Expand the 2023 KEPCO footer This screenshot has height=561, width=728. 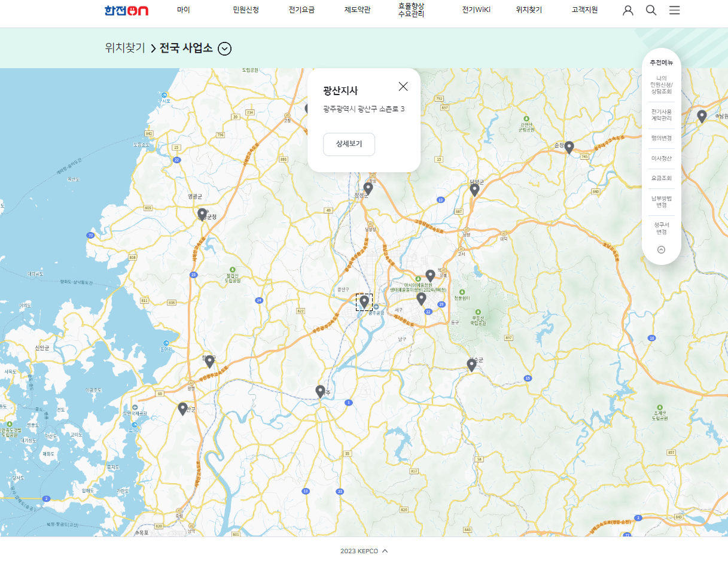[x=364, y=551]
